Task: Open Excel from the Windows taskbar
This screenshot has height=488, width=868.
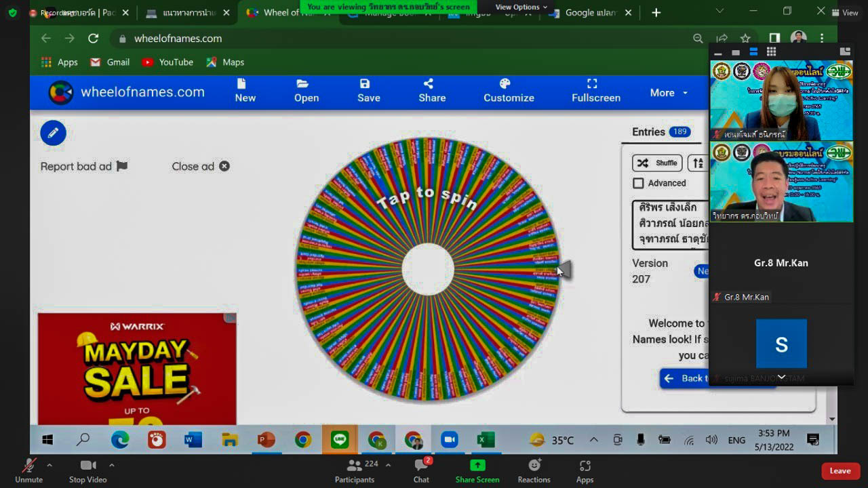Action: click(486, 440)
